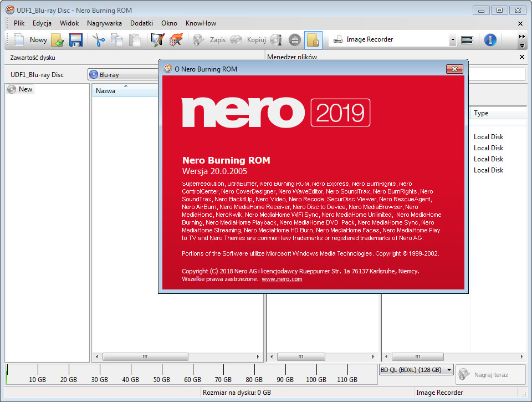The image size is (532, 402).
Task: Click the disc info icon next to Kopiuj
Action: pyautogui.click(x=276, y=40)
